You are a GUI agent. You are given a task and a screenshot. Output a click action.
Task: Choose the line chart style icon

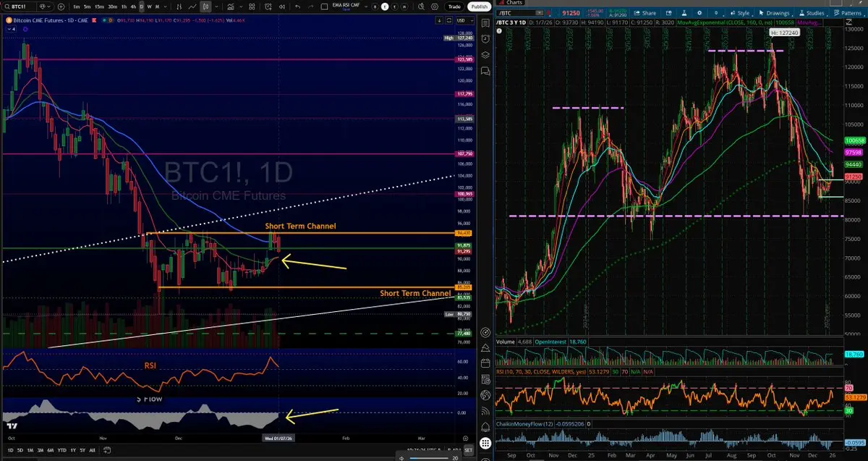click(192, 7)
